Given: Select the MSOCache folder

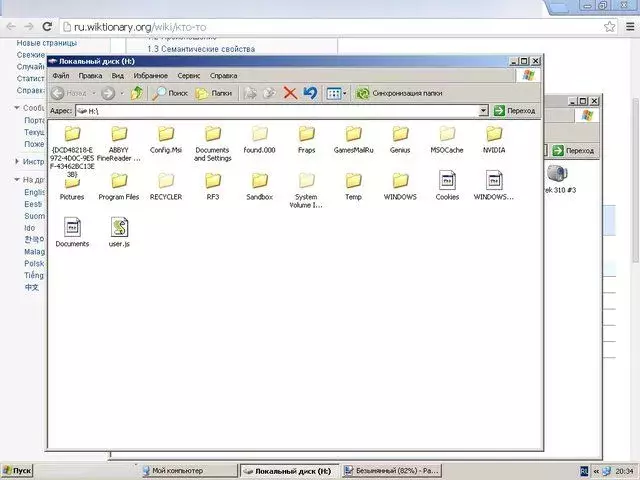Looking at the screenshot, I should tap(447, 140).
